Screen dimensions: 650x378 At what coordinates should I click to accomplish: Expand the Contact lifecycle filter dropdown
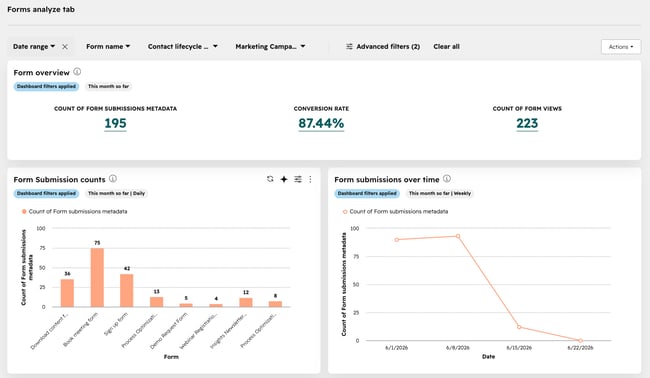point(182,46)
